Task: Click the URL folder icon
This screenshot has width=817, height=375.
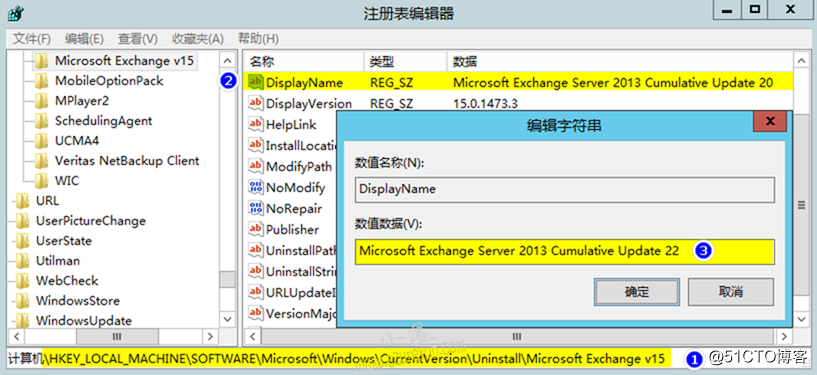Action: click(x=23, y=201)
